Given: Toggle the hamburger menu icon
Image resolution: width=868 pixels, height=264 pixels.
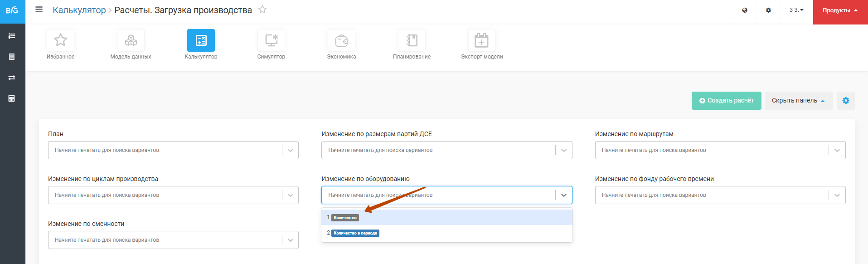Looking at the screenshot, I should (x=39, y=10).
